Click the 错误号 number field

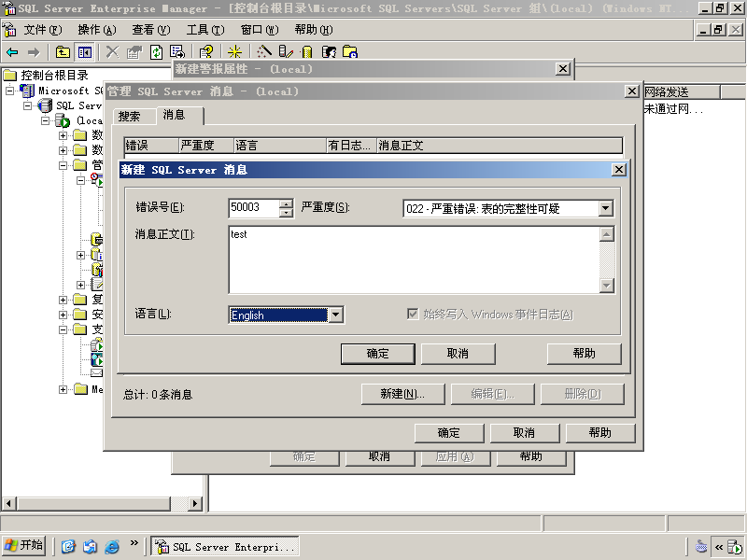[253, 208]
